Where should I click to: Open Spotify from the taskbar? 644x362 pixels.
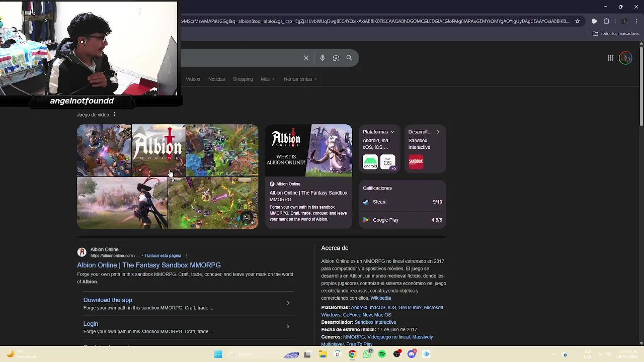click(382, 354)
